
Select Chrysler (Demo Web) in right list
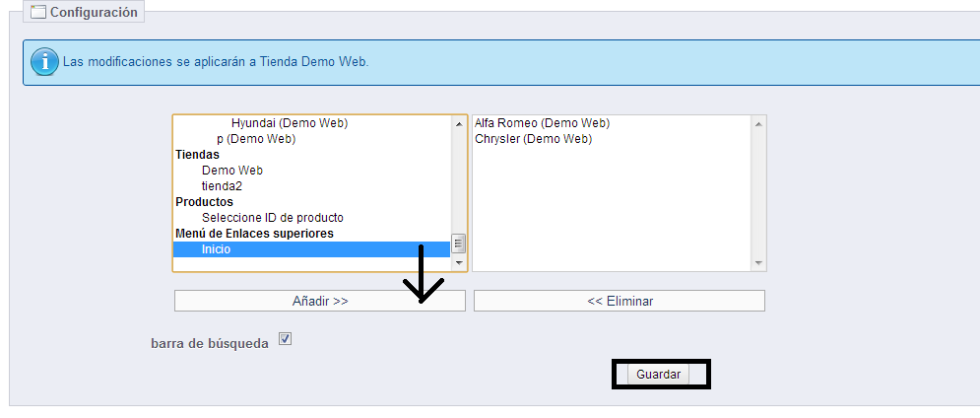pyautogui.click(x=533, y=139)
